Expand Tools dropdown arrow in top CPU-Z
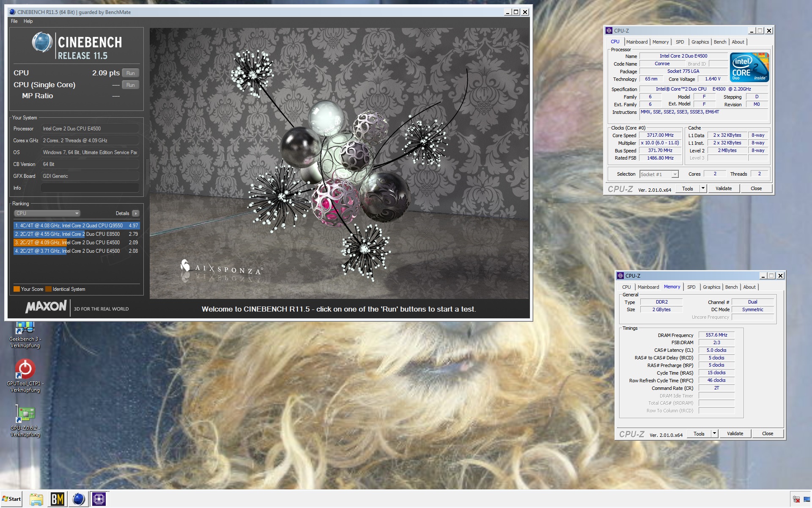This screenshot has width=812, height=508. click(x=703, y=189)
